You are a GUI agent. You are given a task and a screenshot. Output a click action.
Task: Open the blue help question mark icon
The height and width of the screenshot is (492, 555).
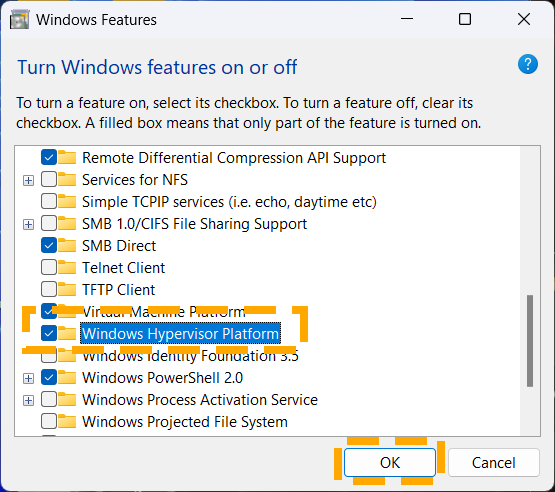[x=528, y=64]
